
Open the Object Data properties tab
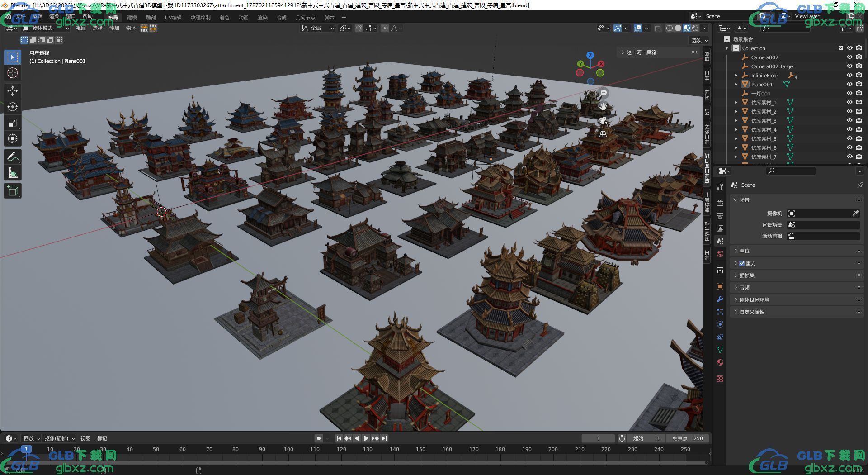coord(720,350)
